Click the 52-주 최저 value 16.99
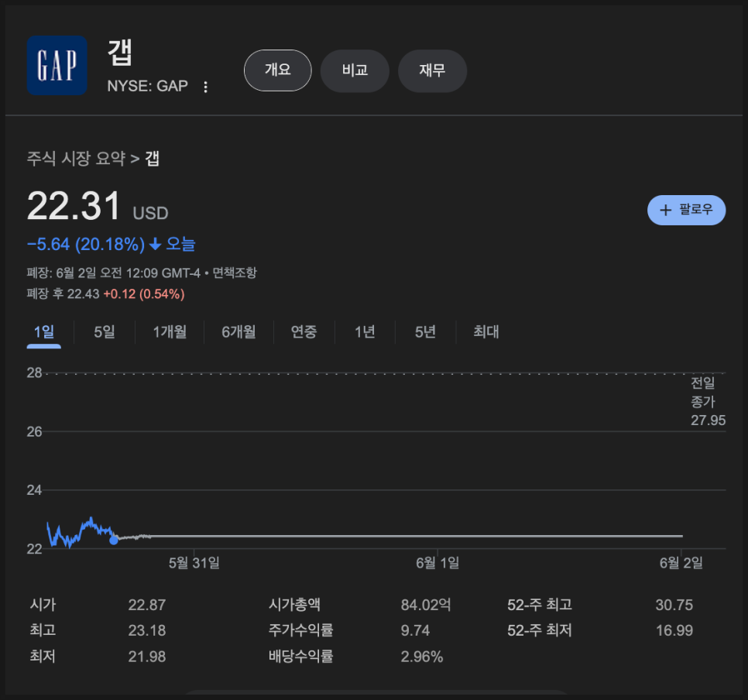 674,631
